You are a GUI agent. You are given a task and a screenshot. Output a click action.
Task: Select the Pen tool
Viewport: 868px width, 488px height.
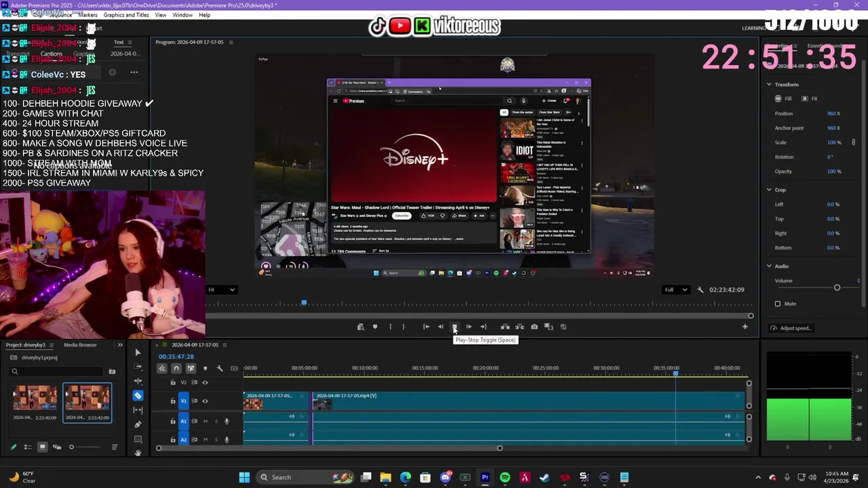pyautogui.click(x=138, y=424)
